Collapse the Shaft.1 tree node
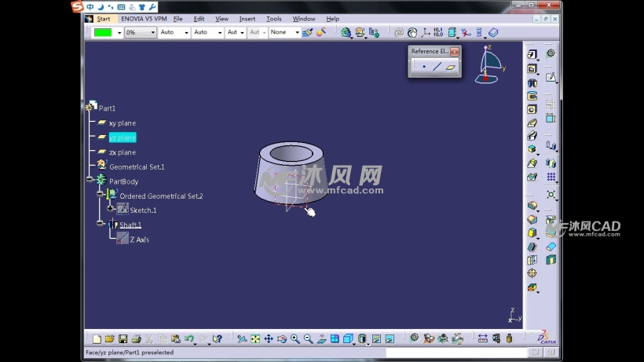Image resolution: width=644 pixels, height=362 pixels. tap(101, 223)
